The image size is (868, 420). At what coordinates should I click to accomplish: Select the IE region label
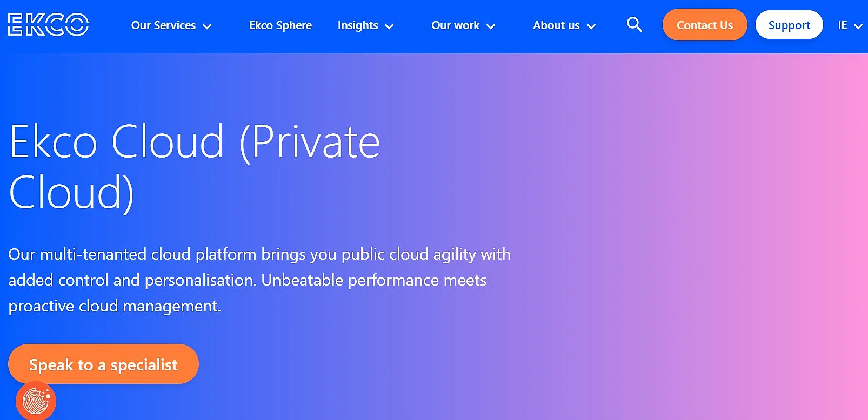[x=843, y=25]
